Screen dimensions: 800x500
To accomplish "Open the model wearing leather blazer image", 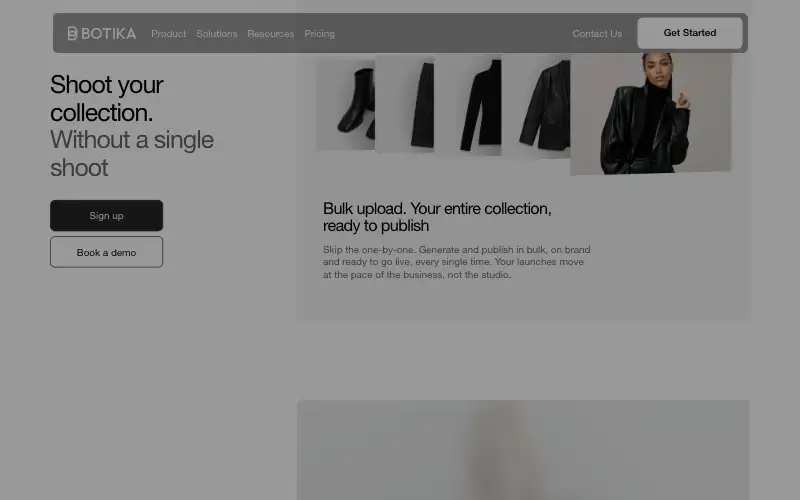I will 651,113.
